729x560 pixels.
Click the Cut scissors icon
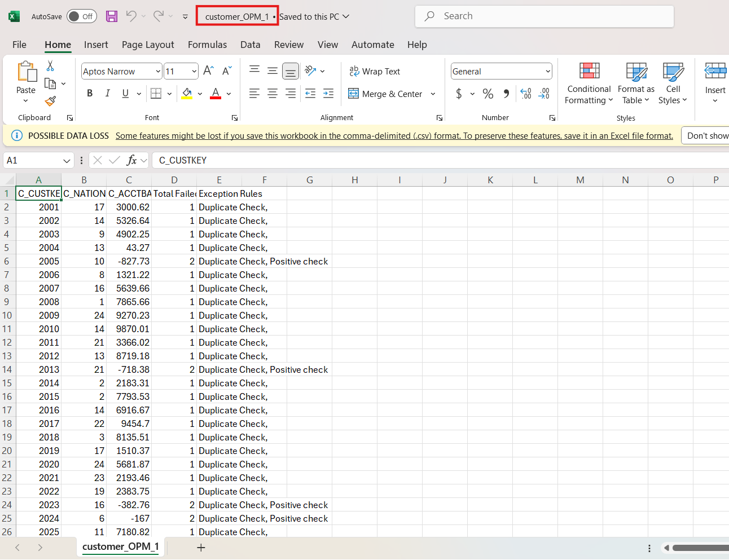(50, 66)
